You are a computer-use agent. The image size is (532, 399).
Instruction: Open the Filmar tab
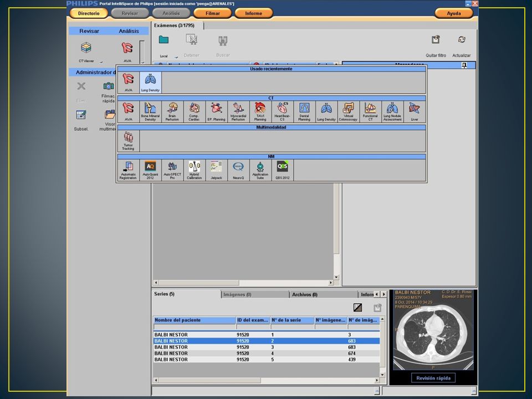click(212, 13)
